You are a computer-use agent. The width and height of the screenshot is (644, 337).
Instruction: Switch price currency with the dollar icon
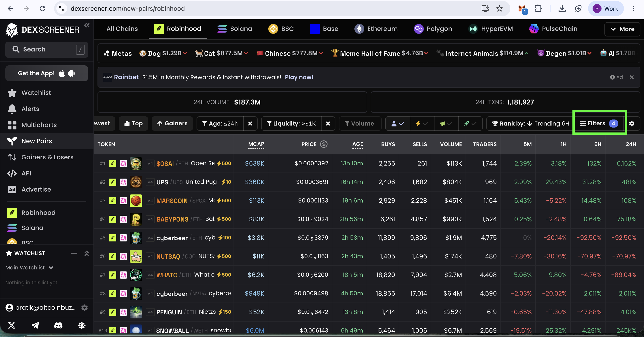[324, 144]
